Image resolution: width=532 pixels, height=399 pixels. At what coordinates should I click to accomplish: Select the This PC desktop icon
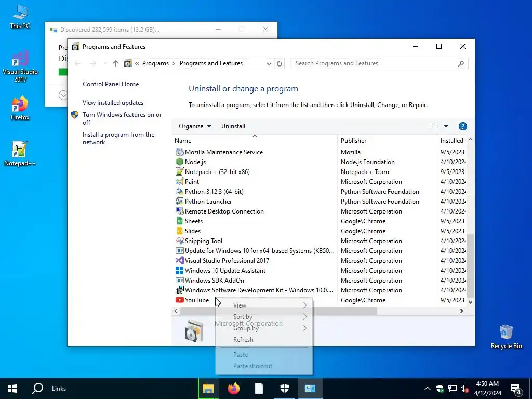click(x=20, y=17)
